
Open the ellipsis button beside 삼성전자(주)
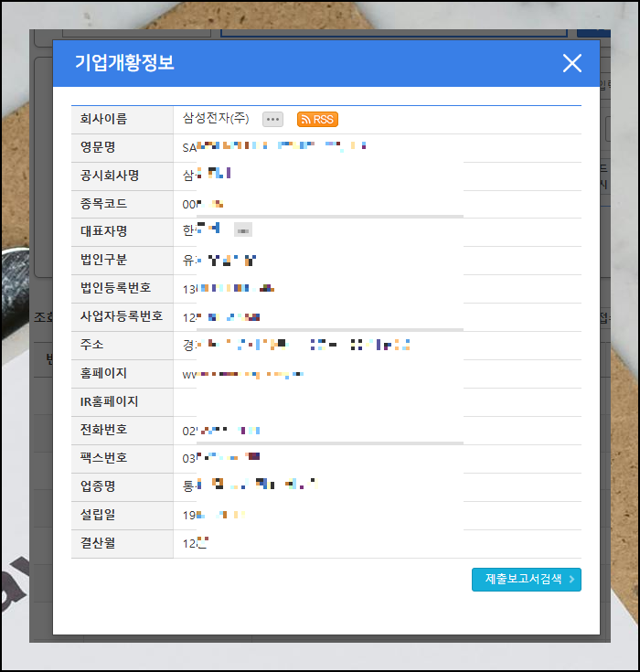(272, 119)
